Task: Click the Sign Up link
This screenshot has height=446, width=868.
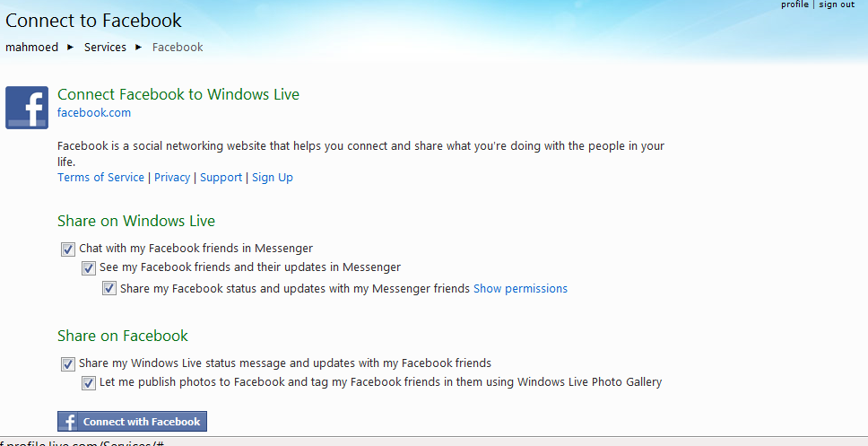Action: coord(273,178)
